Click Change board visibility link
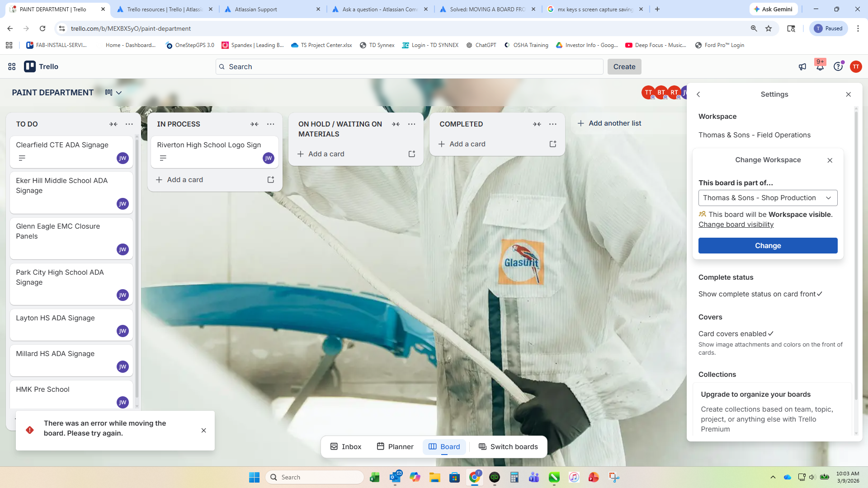Viewport: 868px width, 488px height. pos(736,225)
